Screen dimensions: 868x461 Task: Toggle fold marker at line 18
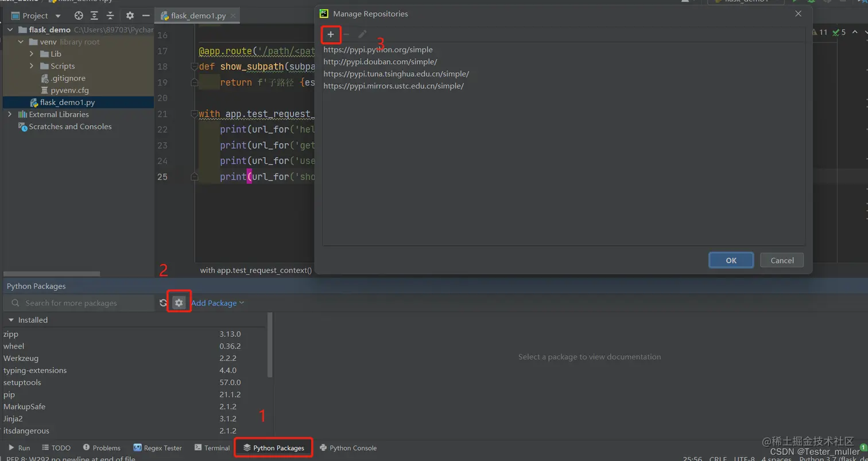195,67
